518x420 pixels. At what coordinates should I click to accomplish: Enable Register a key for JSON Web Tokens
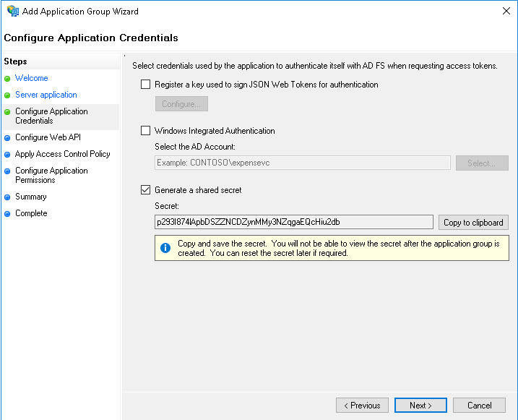[146, 85]
